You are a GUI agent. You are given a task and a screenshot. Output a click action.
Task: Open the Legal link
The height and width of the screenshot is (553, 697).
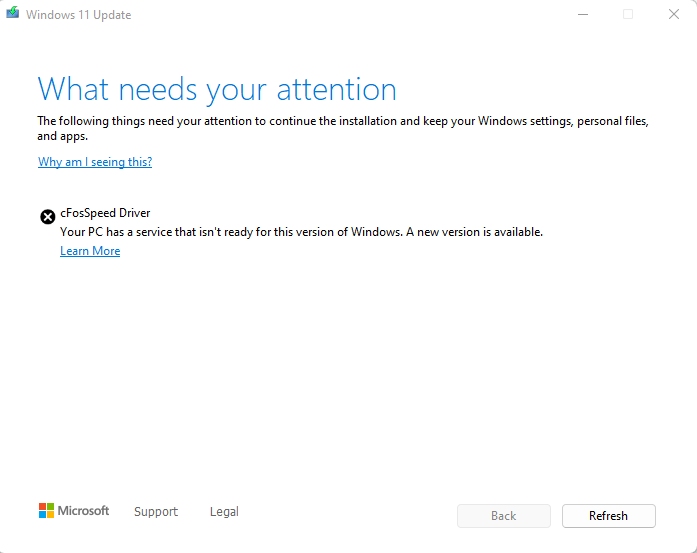(224, 512)
